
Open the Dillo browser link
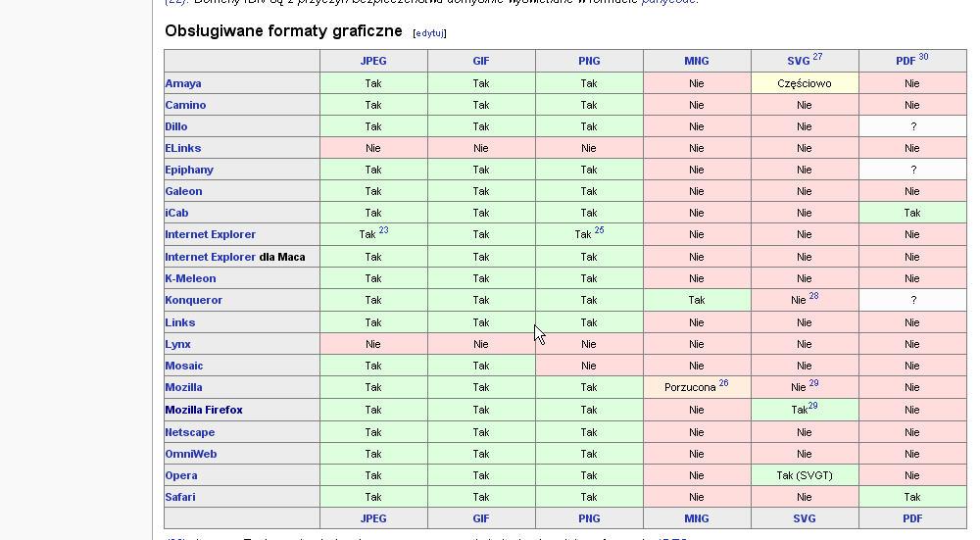click(176, 126)
